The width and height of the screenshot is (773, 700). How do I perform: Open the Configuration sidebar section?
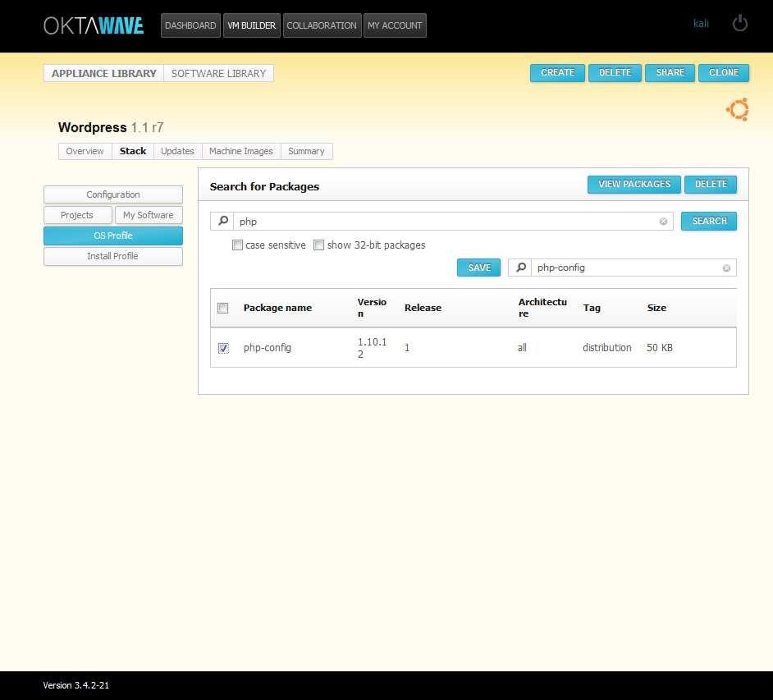tap(113, 194)
